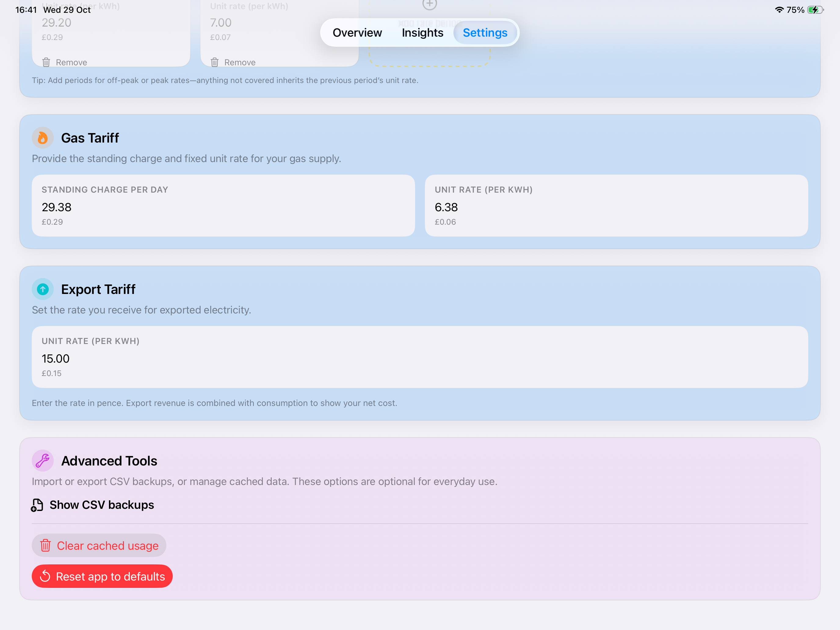Image resolution: width=840 pixels, height=630 pixels.
Task: Click the £0.15 export rate conversion
Action: (x=52, y=374)
